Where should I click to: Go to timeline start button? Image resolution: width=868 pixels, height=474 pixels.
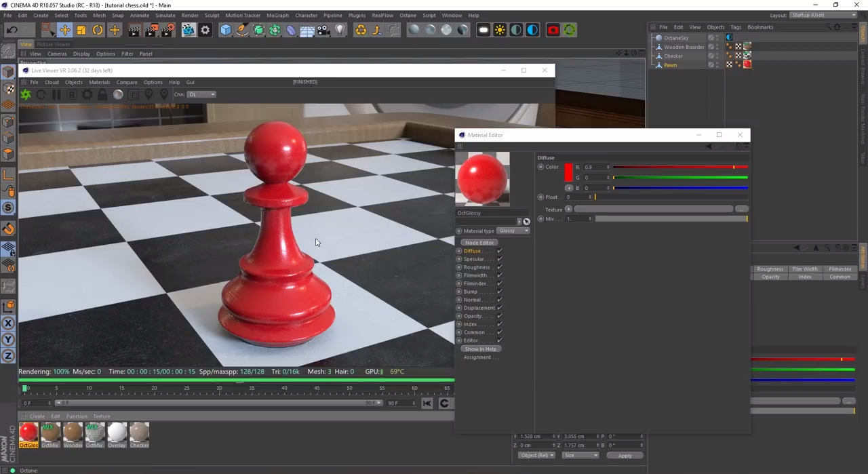click(x=427, y=403)
